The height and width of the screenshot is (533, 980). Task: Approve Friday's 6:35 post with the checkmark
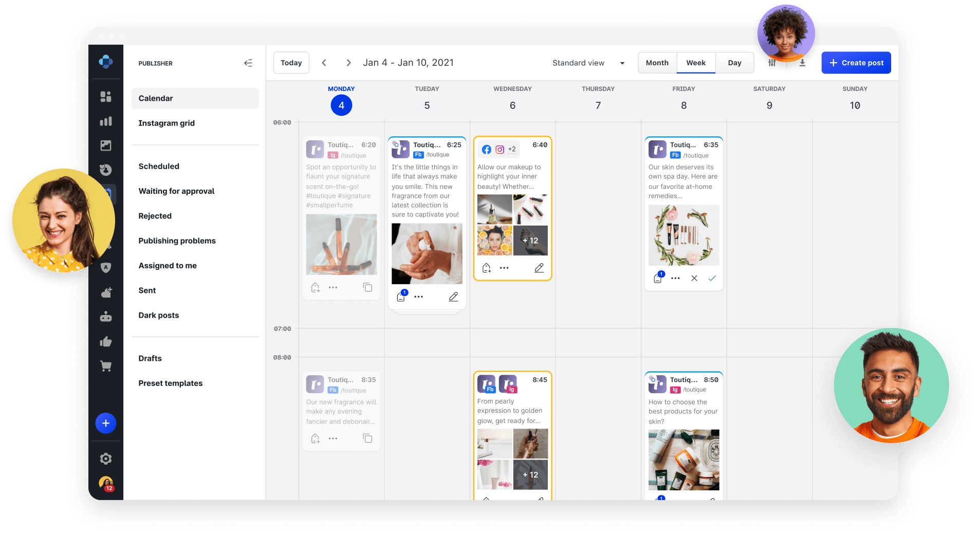point(712,278)
